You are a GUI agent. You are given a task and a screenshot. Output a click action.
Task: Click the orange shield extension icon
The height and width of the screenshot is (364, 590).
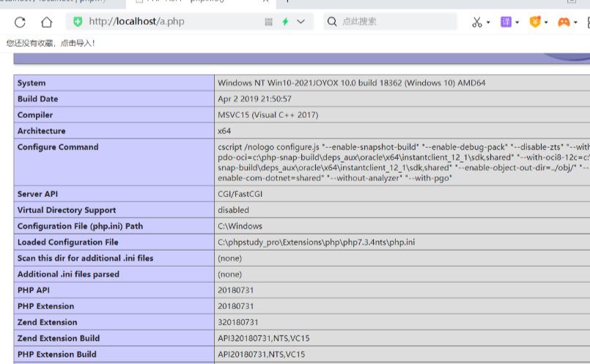coord(535,22)
